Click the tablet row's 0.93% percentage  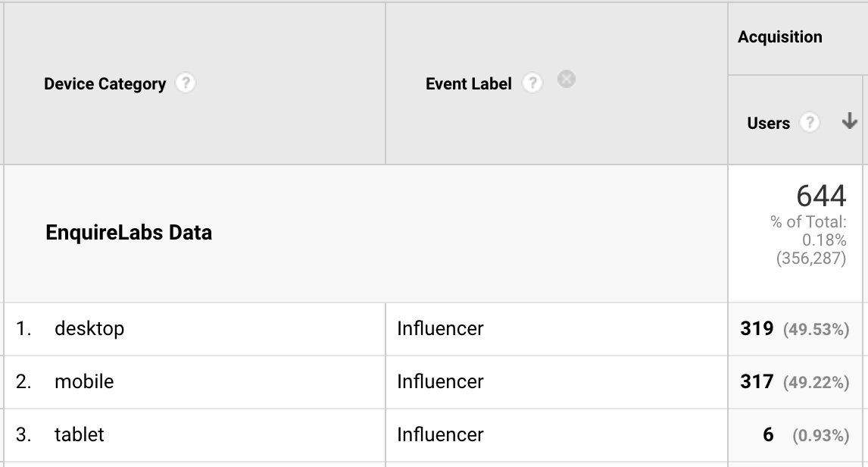point(820,435)
